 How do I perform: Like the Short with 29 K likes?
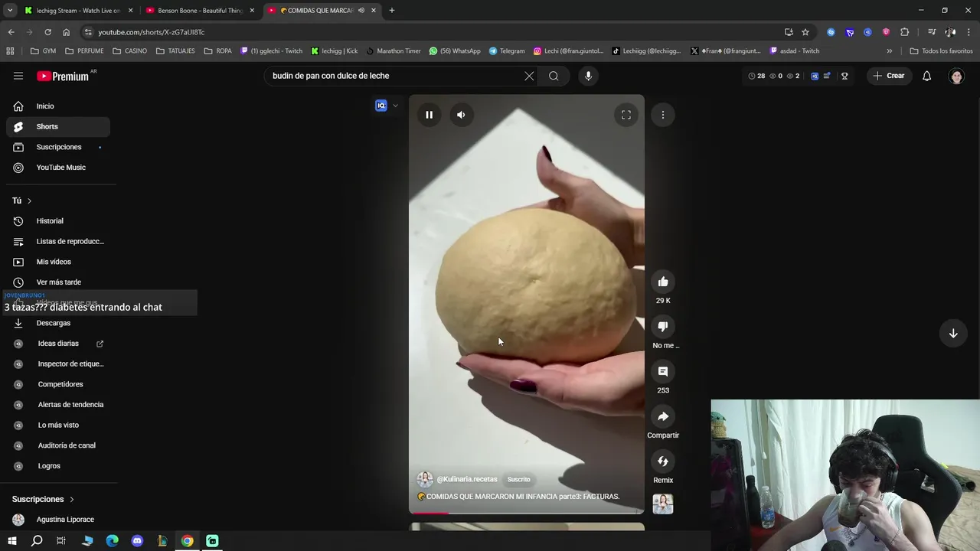click(x=663, y=282)
